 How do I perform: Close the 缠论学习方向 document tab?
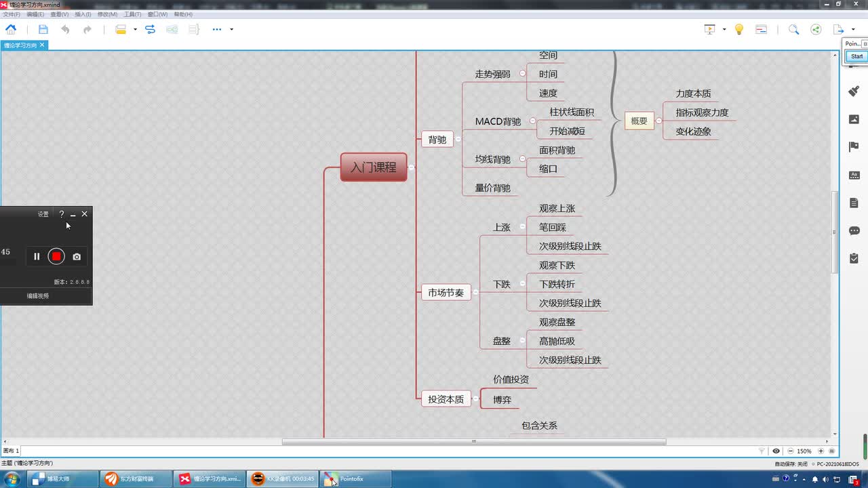(x=41, y=45)
